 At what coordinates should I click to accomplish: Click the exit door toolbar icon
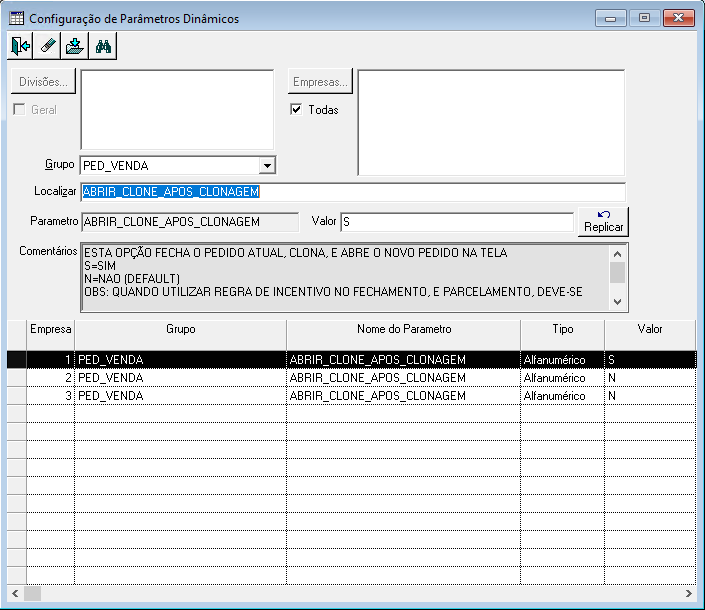pyautogui.click(x=20, y=45)
